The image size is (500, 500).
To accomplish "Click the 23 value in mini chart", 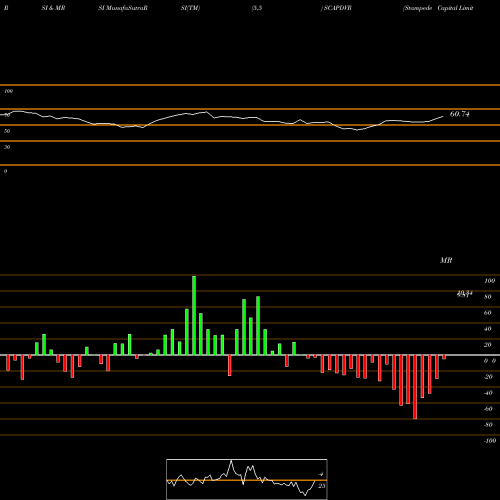I will click(321, 486).
